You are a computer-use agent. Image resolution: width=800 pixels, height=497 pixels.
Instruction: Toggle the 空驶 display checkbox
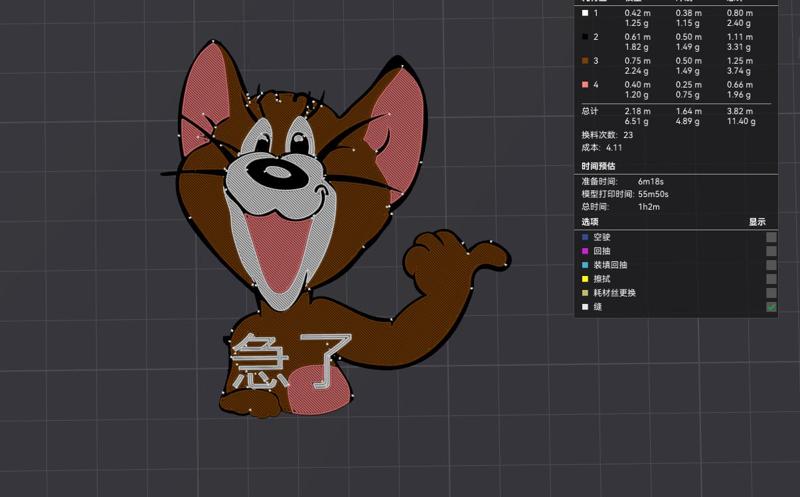[771, 237]
